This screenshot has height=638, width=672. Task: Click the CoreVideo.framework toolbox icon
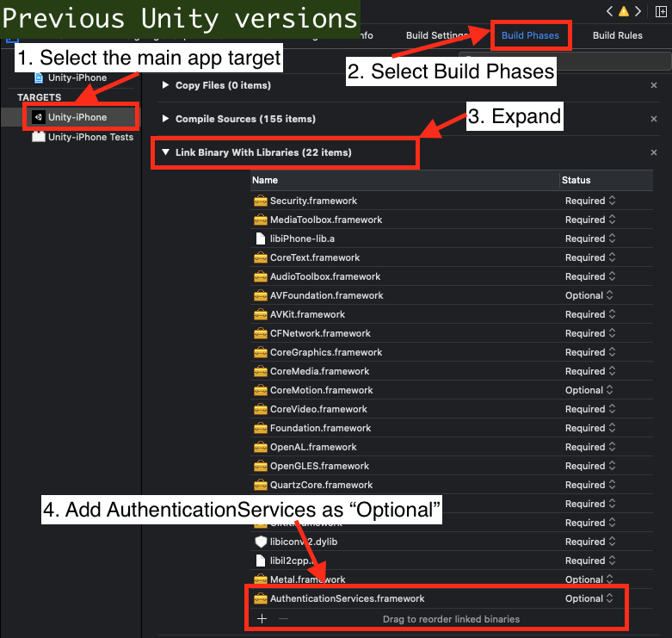pyautogui.click(x=260, y=409)
